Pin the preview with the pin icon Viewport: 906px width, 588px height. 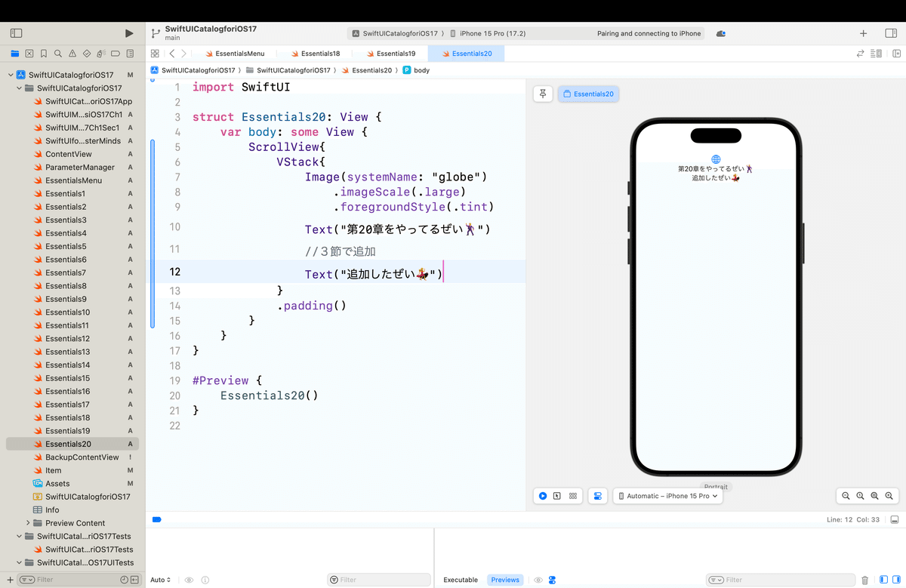click(x=543, y=94)
